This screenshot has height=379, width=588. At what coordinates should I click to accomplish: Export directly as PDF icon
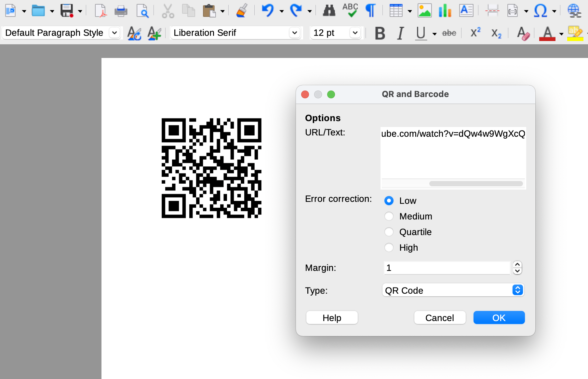[x=100, y=11]
